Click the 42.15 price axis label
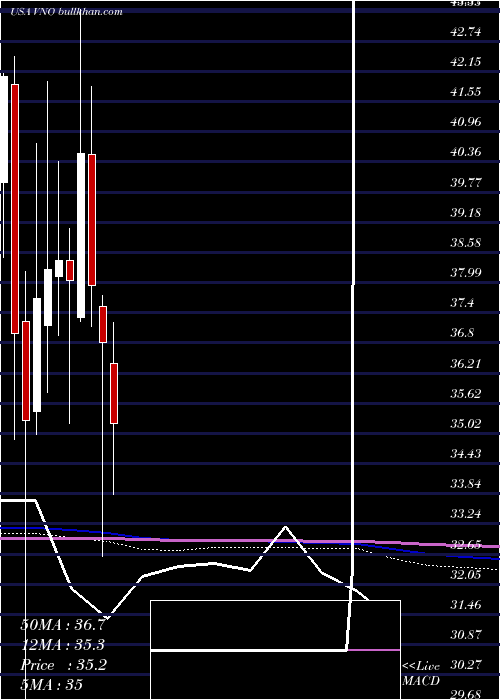This screenshot has height=700, width=500. point(466,62)
